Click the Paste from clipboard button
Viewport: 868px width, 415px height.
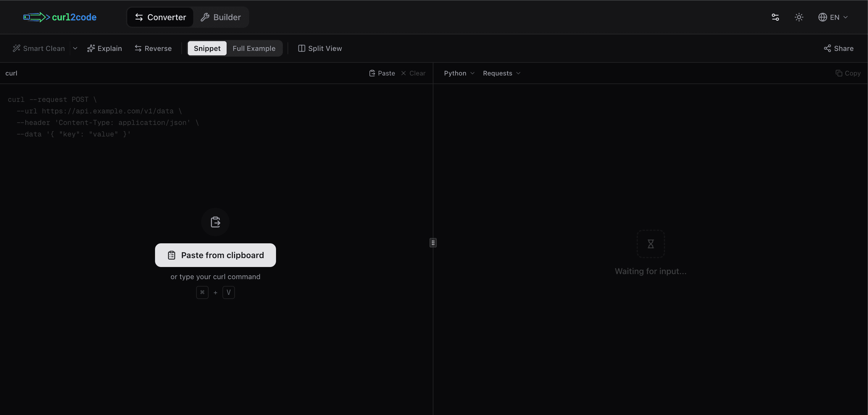pyautogui.click(x=215, y=255)
